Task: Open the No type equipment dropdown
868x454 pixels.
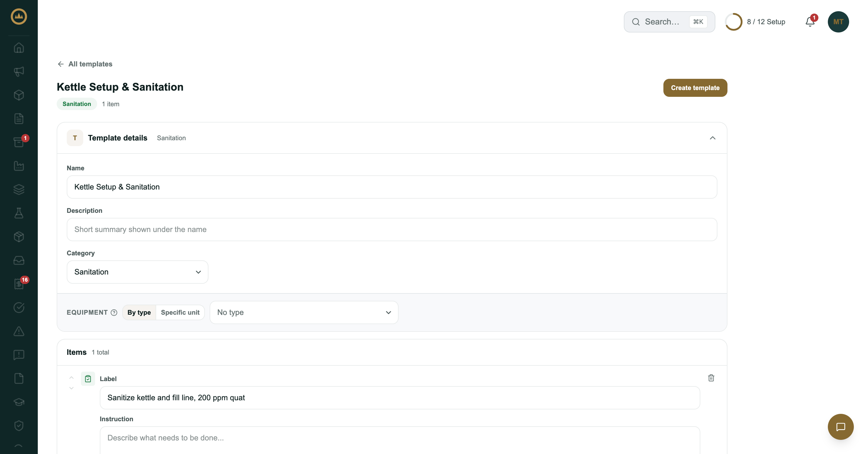Action: (304, 313)
